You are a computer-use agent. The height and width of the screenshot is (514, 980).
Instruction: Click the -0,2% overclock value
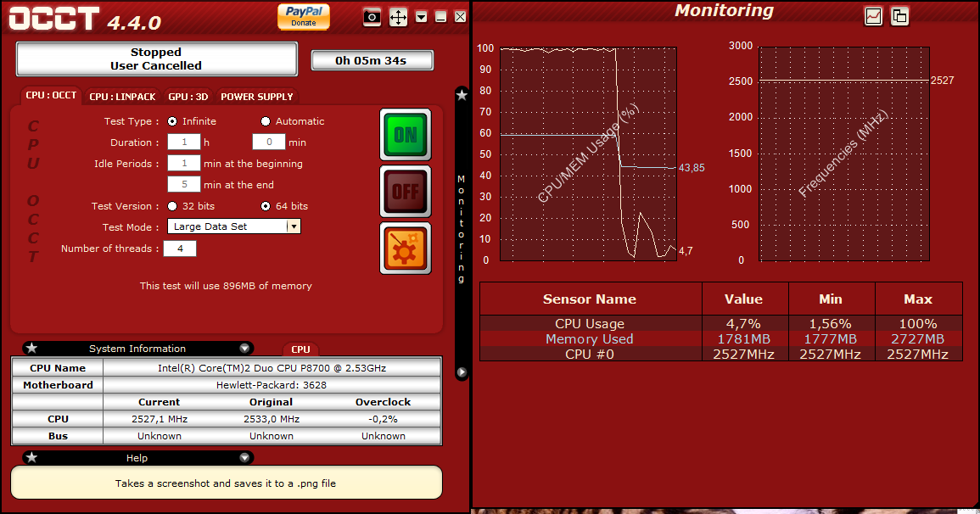pos(384,419)
